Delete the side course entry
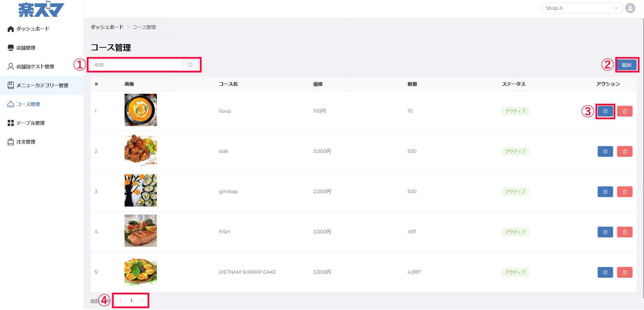 click(x=625, y=152)
